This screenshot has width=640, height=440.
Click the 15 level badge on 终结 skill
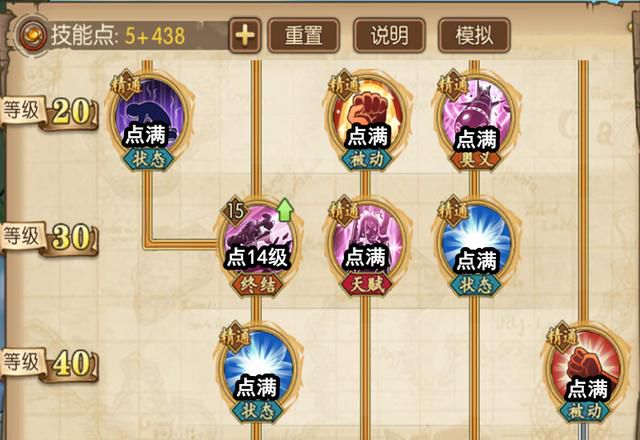(235, 211)
